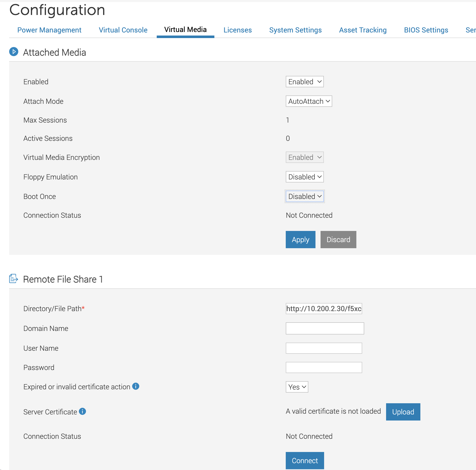Click the Remote File Share document icon
This screenshot has width=476, height=470.
point(13,278)
